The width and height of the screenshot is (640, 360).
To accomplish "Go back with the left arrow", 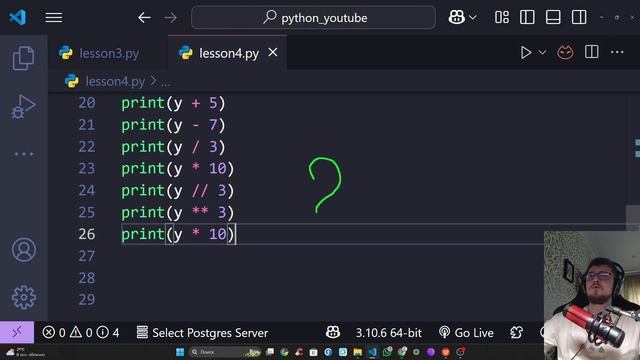I will [x=144, y=18].
